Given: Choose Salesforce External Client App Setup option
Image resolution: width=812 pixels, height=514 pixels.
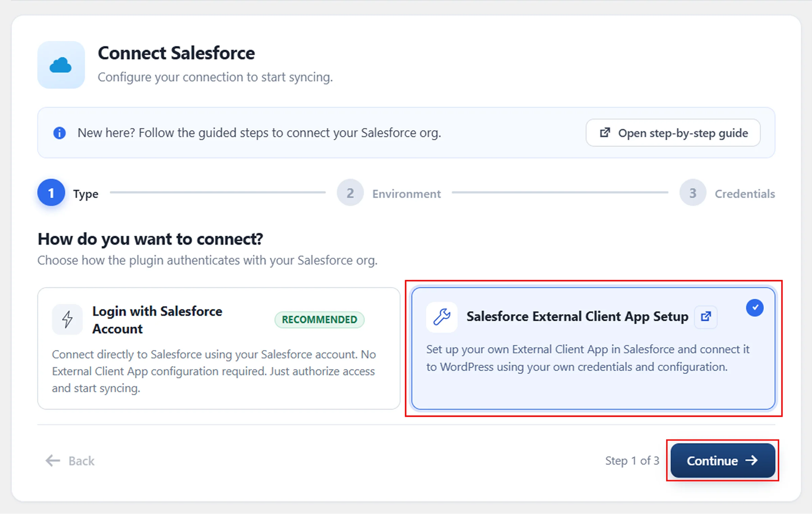Looking at the screenshot, I should coord(593,348).
